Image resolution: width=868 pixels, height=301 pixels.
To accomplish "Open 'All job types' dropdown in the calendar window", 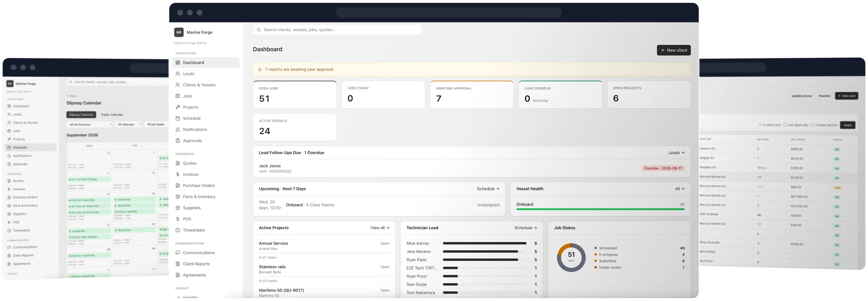I will (x=156, y=124).
